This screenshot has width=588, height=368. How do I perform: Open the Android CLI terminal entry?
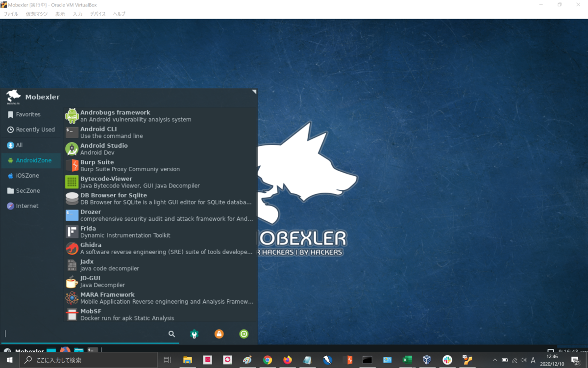(160, 132)
